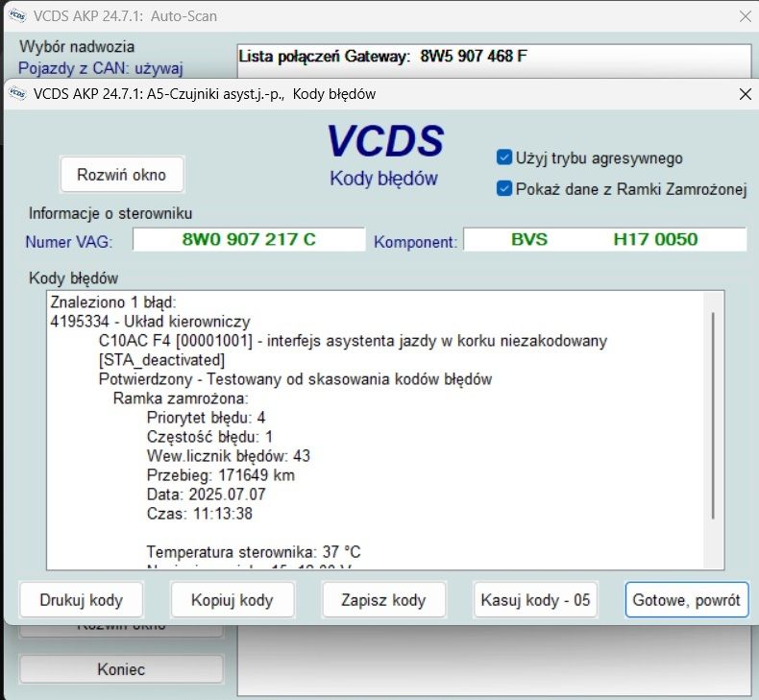Click the Komponent field BVS H17 0050
The height and width of the screenshot is (700, 759).
tap(605, 239)
